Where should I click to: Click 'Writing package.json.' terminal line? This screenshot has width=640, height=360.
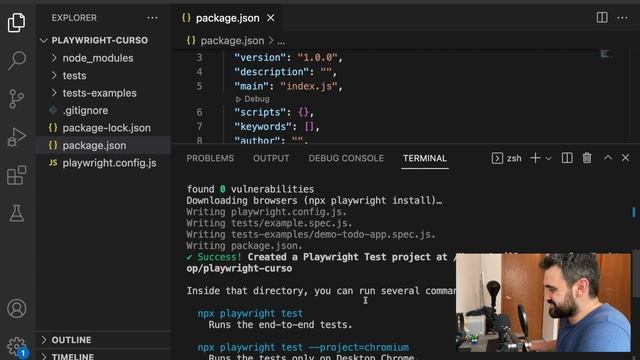[244, 246]
